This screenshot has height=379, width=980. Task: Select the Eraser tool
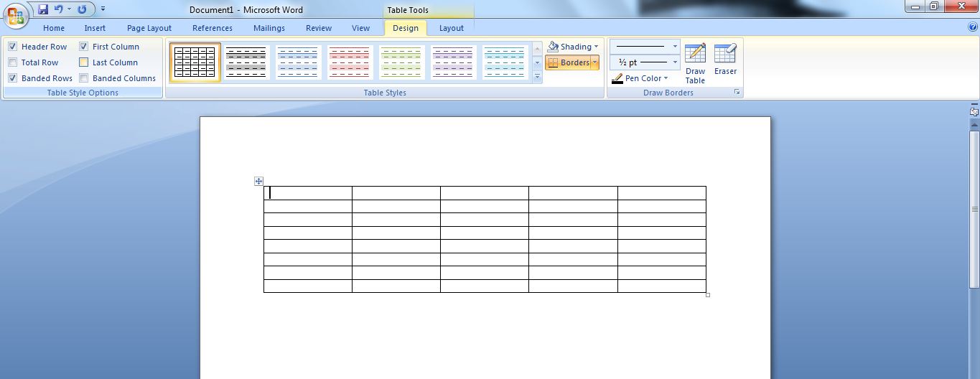pyautogui.click(x=725, y=59)
